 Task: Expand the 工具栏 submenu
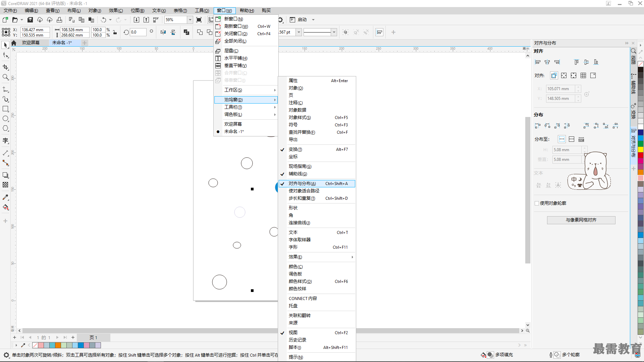(x=246, y=107)
